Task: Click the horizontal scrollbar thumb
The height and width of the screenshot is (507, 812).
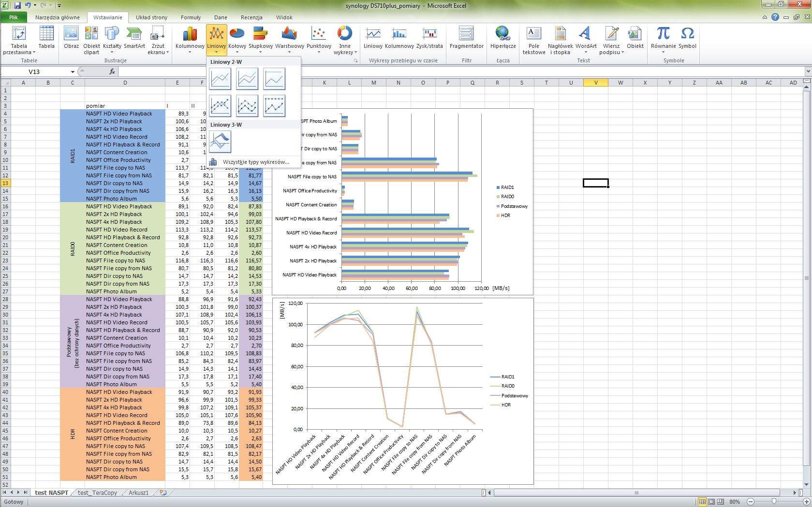Action: pyautogui.click(x=636, y=493)
